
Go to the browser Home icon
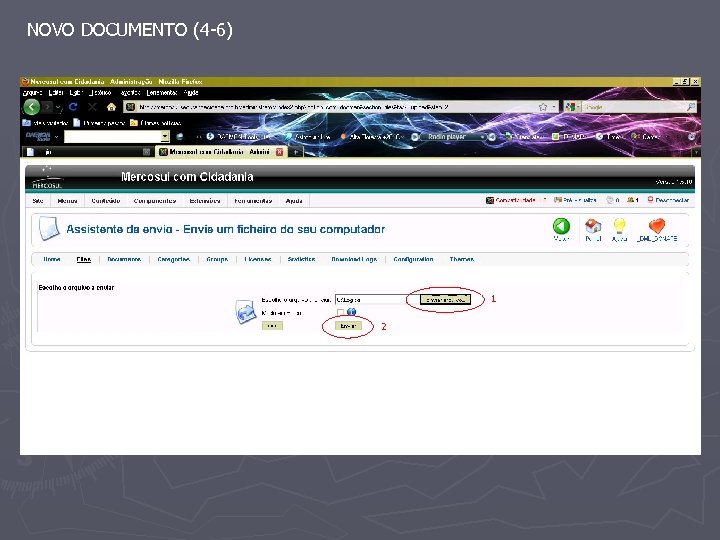coord(111,107)
